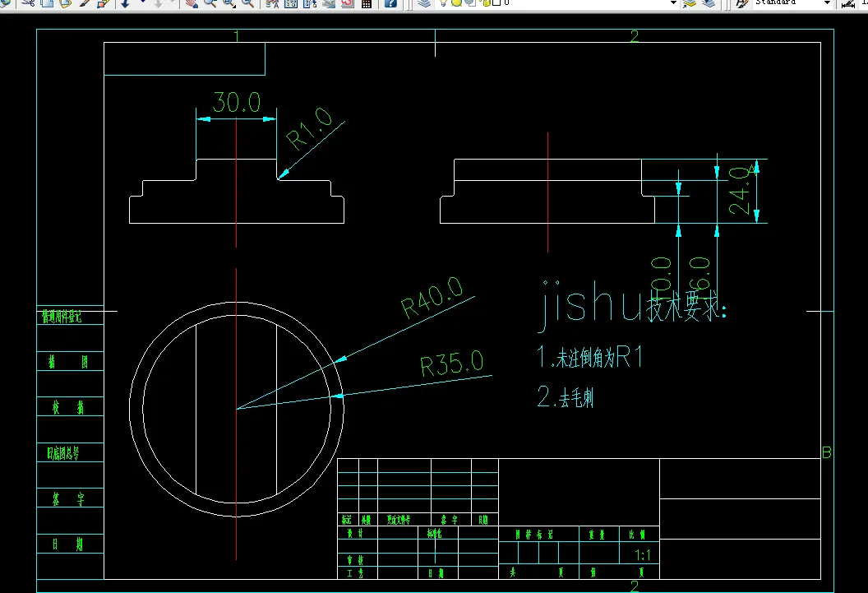The image size is (868, 593).
Task: Select the '1.未注倒角为R1' note
Action: click(x=589, y=357)
